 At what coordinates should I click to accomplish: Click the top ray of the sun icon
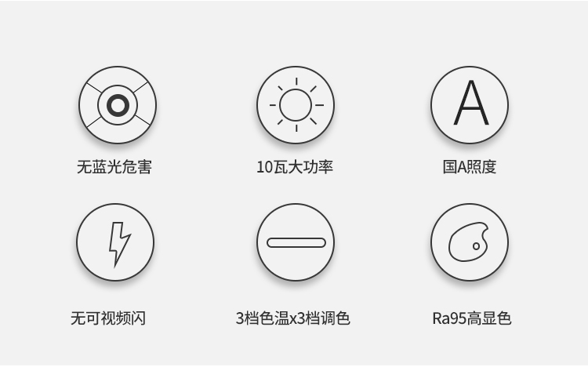(x=296, y=82)
